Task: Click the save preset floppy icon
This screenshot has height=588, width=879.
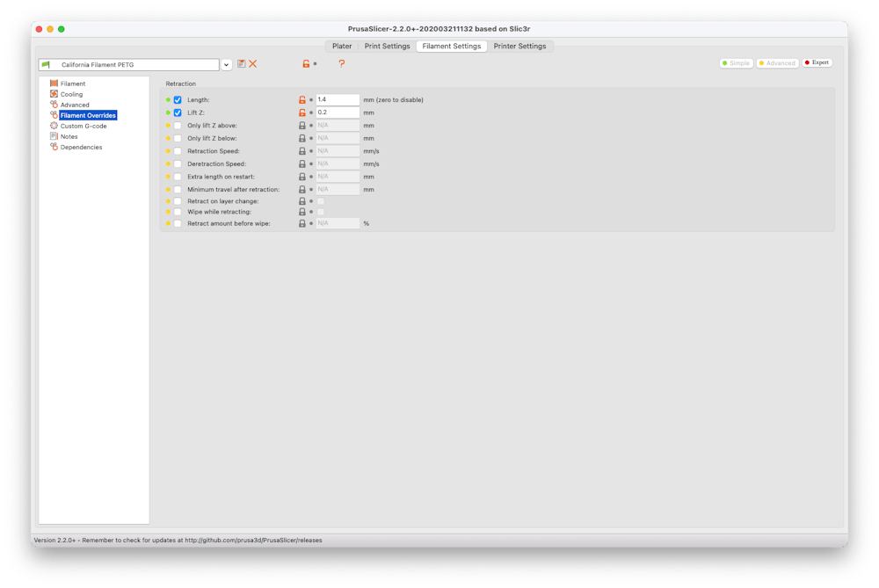Action: [x=241, y=64]
